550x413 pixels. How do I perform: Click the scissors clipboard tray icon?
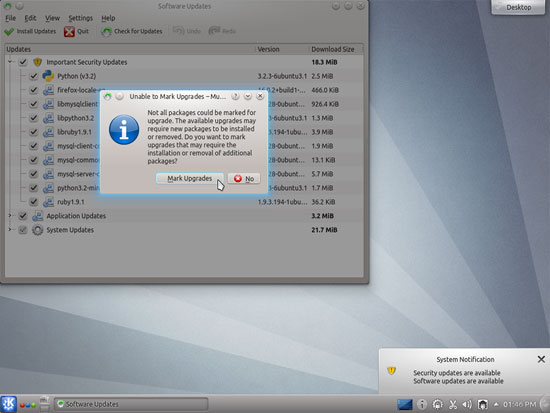coord(452,405)
